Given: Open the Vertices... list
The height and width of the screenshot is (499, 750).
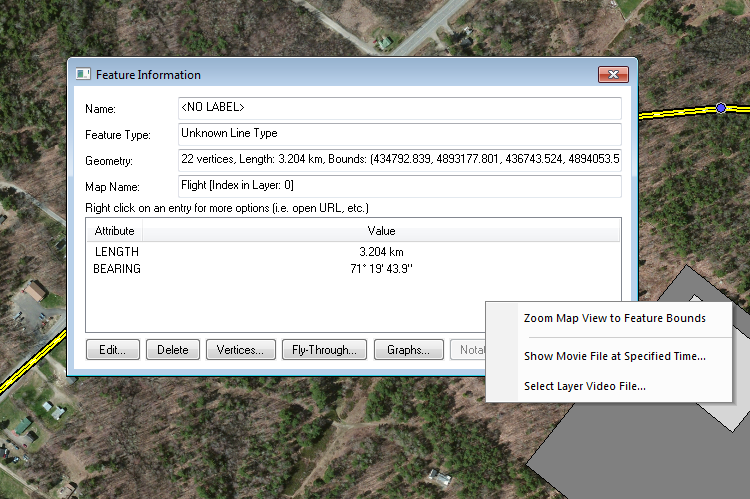Looking at the screenshot, I should coord(241,350).
